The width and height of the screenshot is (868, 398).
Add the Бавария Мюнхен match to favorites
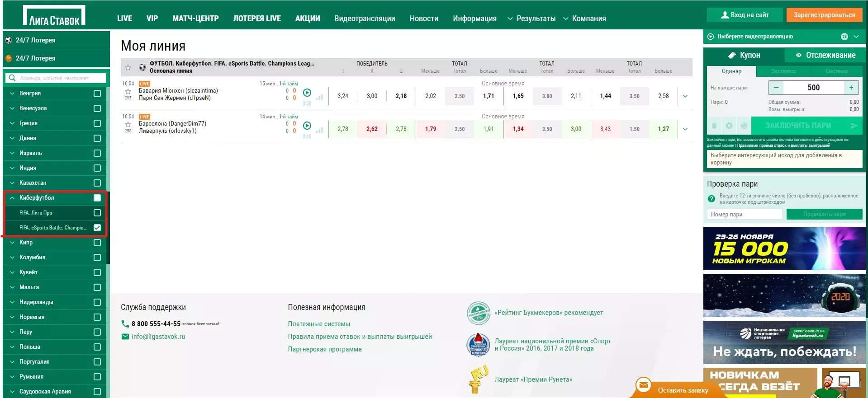click(128, 91)
